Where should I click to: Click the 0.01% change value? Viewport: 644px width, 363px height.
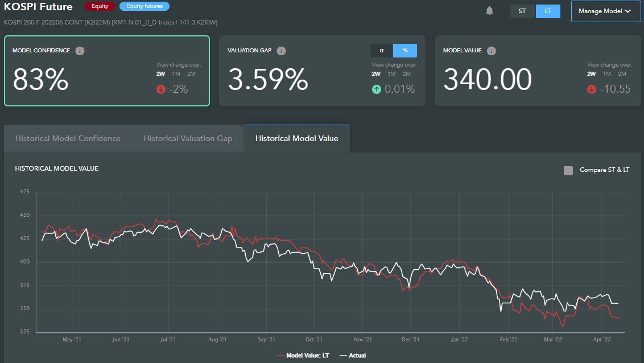(x=399, y=89)
